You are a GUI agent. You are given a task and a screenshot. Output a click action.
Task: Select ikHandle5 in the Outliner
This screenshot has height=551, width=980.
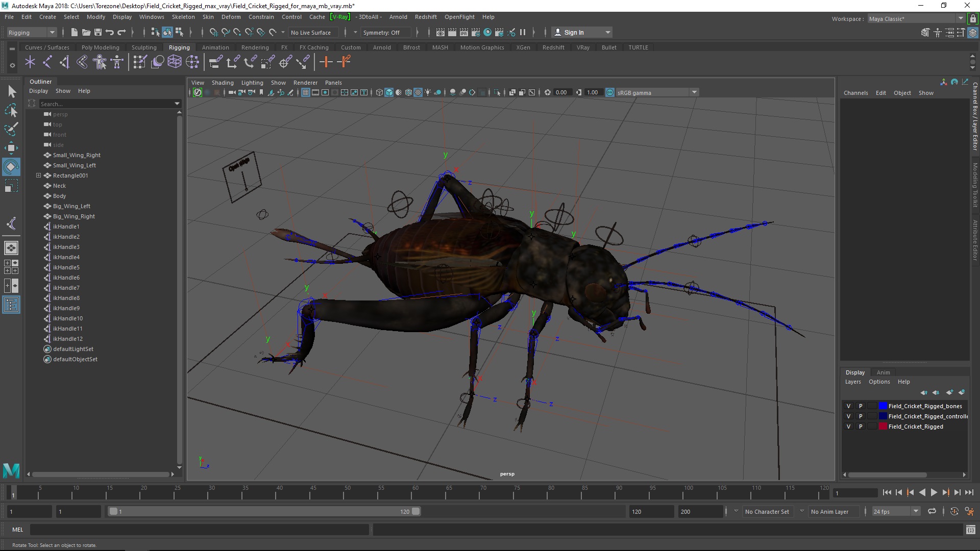coord(66,267)
